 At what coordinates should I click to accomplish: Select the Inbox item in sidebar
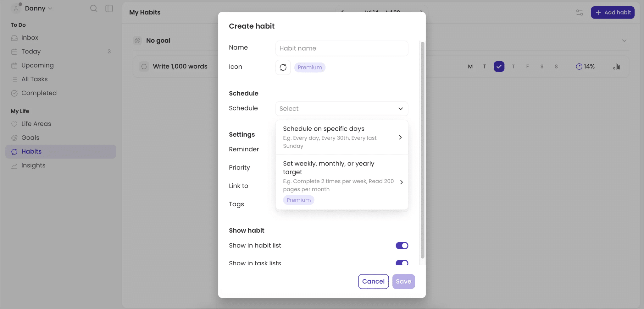(x=29, y=37)
